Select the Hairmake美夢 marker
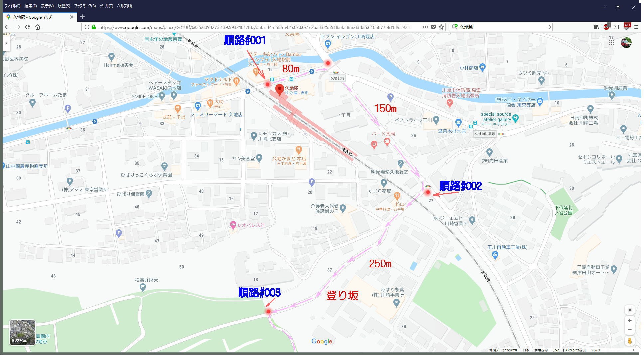The height and width of the screenshot is (355, 644). [x=111, y=56]
